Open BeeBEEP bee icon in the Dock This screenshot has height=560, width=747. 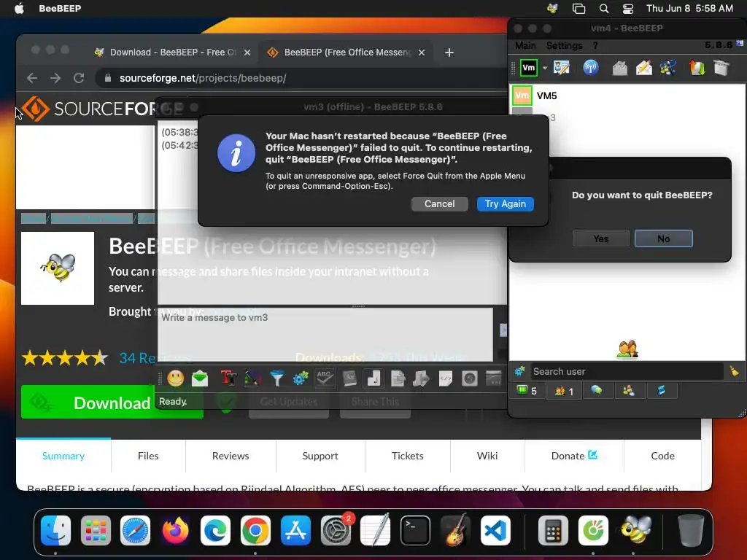[635, 530]
